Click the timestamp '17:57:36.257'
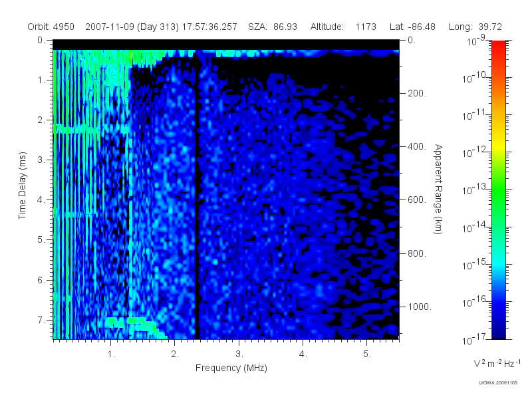This screenshot has width=532, height=399. point(209,27)
